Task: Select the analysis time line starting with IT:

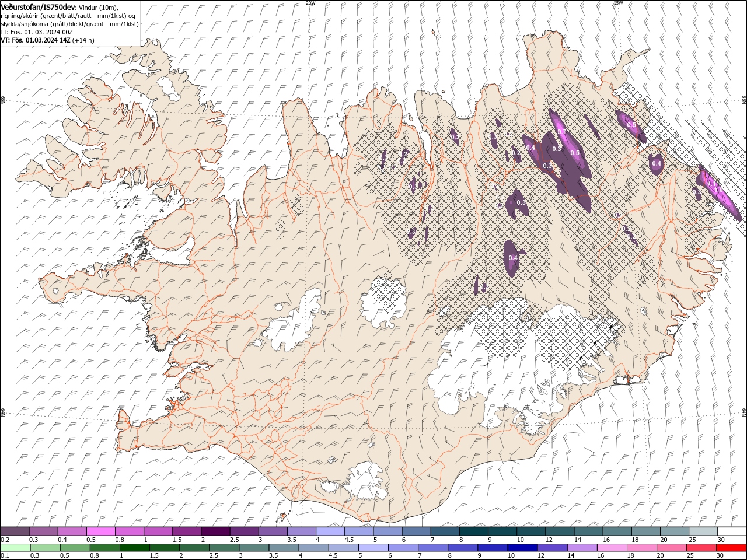Action: pos(37,32)
